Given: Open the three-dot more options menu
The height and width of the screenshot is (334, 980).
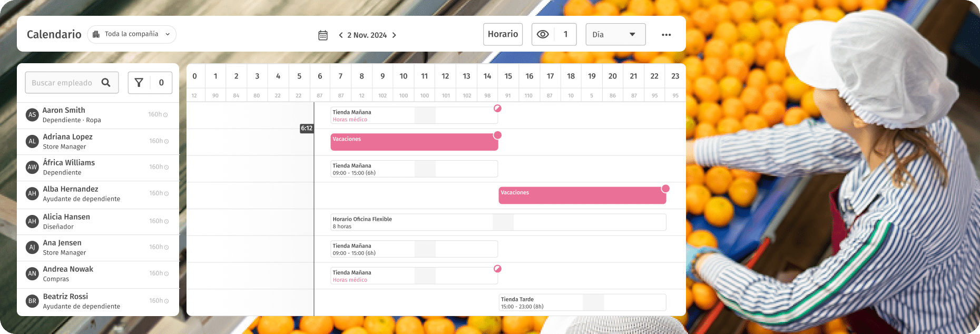Looking at the screenshot, I should click(666, 35).
